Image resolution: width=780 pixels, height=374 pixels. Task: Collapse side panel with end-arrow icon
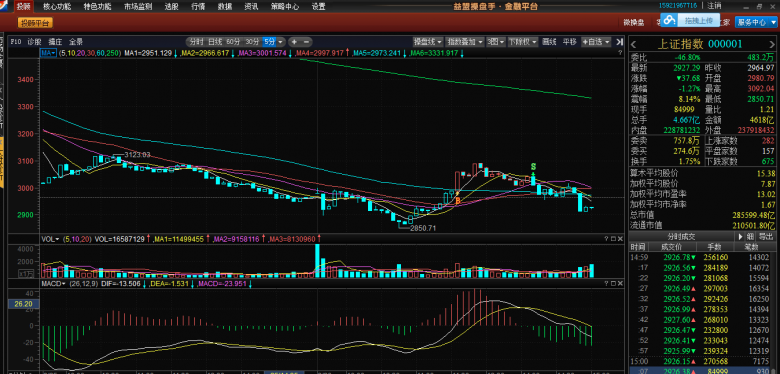(619, 42)
